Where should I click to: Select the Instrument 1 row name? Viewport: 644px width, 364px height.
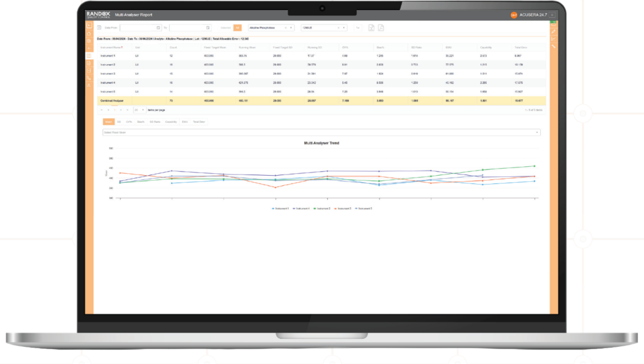(x=108, y=55)
